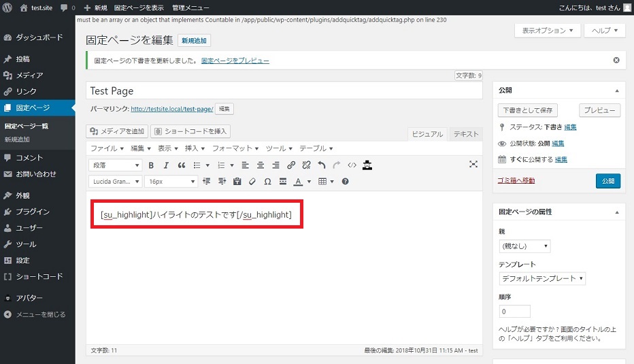Open the 表示オプション screen options
Viewport: 634px width, 364px height.
point(548,31)
